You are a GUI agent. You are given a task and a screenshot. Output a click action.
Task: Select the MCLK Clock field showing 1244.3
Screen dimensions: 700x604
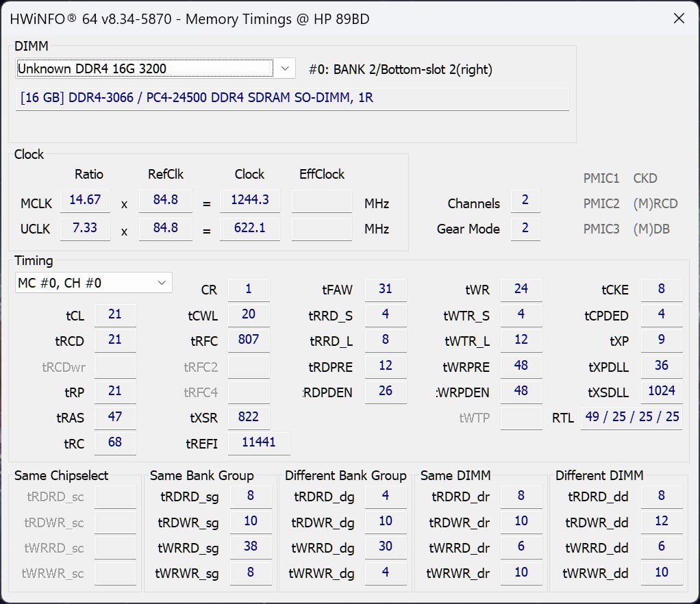(249, 200)
